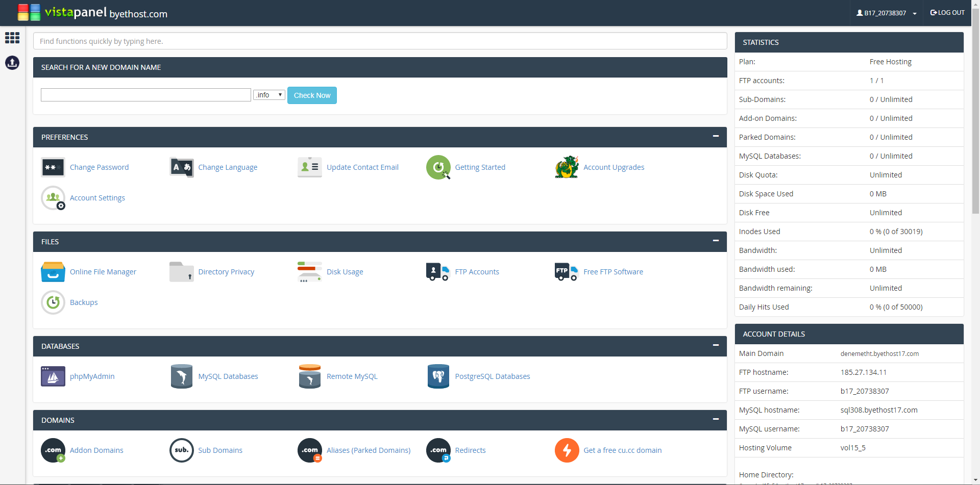Open the phpMyAdmin icon
980x485 pixels.
click(x=53, y=376)
